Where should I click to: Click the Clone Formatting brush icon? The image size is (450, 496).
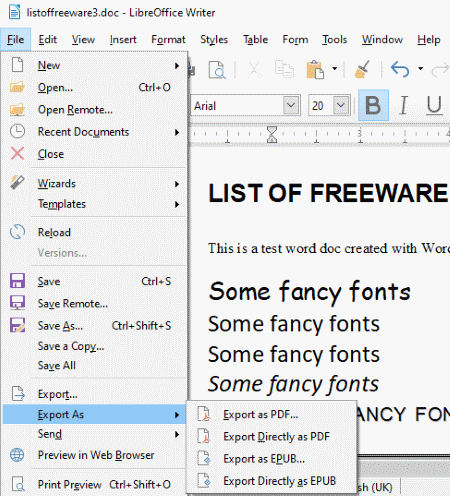tap(362, 69)
